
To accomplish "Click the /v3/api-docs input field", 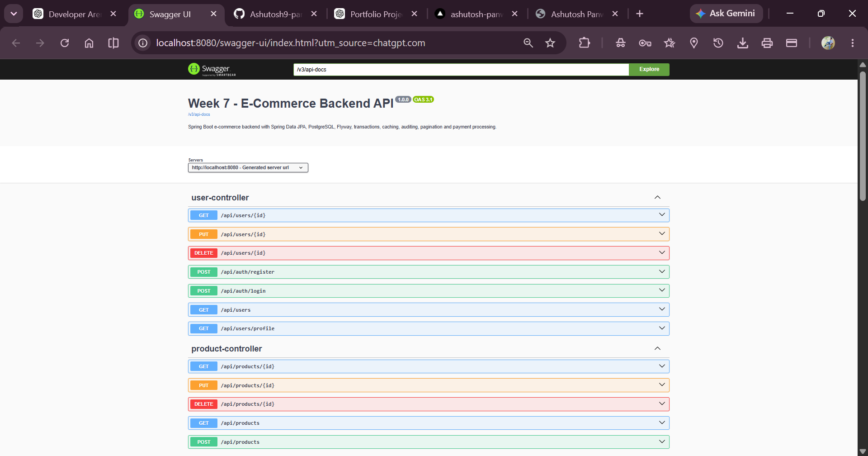I will click(461, 69).
